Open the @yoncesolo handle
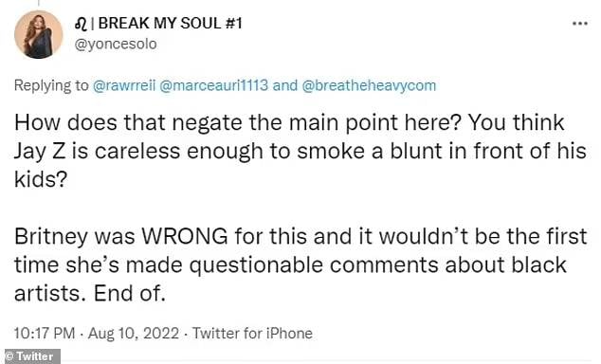 116,44
